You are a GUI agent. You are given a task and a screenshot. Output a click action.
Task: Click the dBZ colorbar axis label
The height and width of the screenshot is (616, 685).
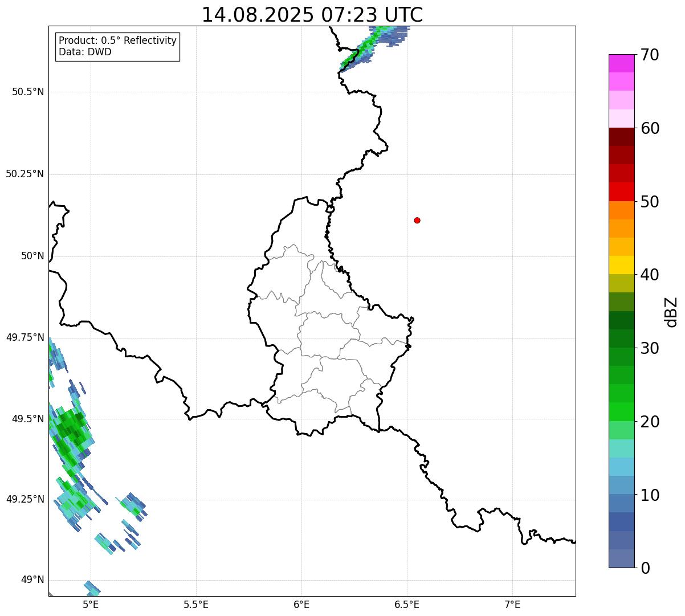pos(671,312)
